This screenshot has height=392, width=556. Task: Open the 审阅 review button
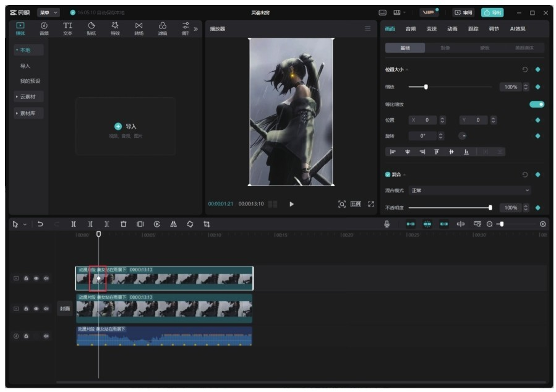tap(463, 13)
